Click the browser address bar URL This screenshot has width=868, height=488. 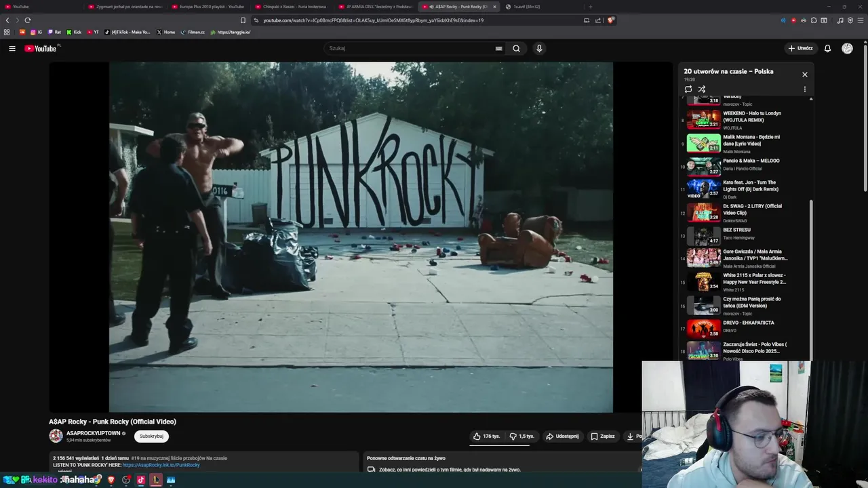tap(373, 20)
